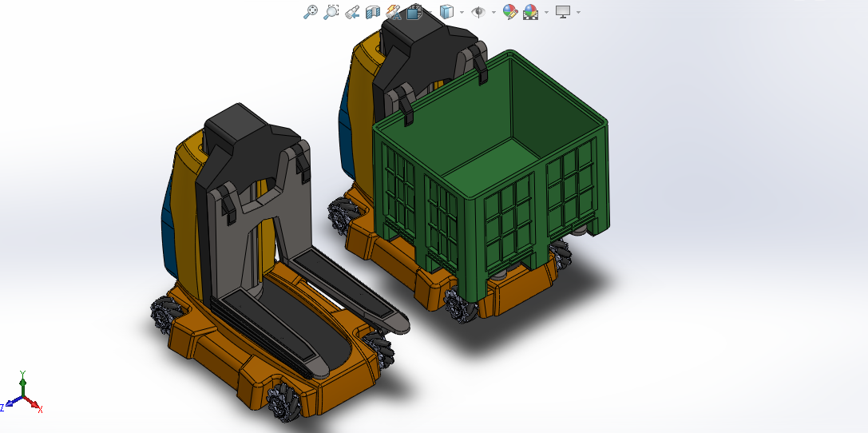Click the Apply Scene icon
868x433 pixels.
click(530, 12)
